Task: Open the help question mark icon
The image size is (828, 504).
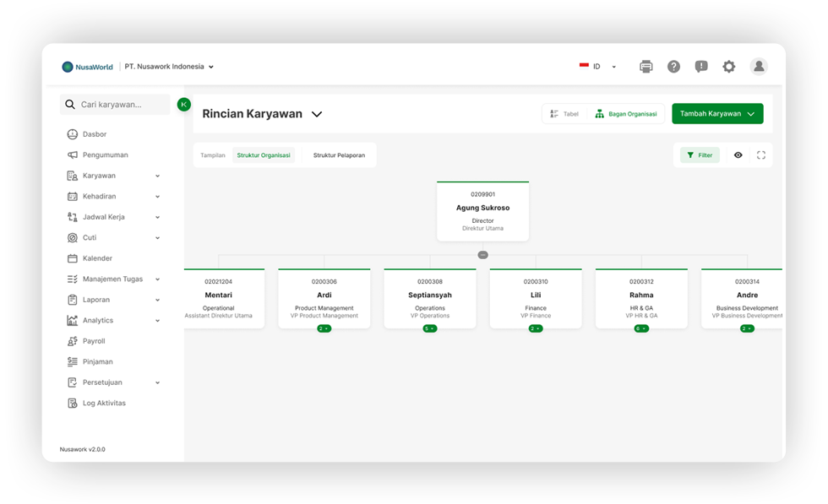Action: 673,67
